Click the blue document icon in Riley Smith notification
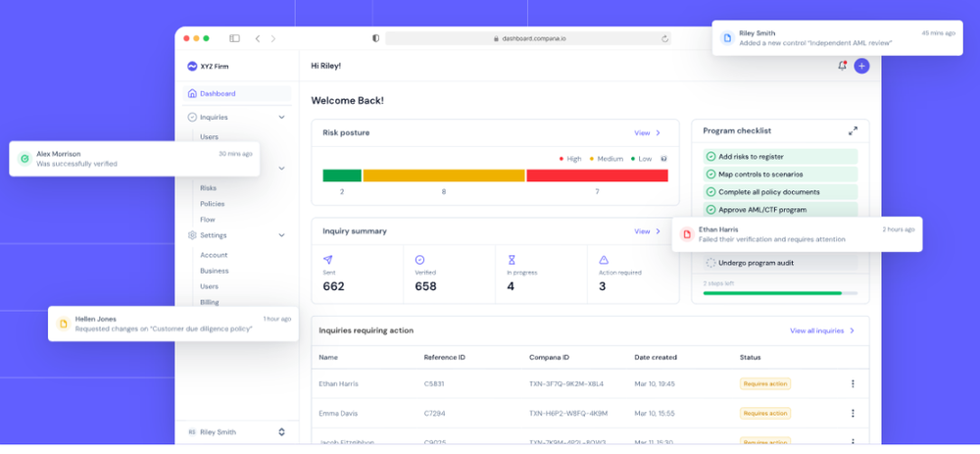The image size is (980, 454). [x=727, y=37]
